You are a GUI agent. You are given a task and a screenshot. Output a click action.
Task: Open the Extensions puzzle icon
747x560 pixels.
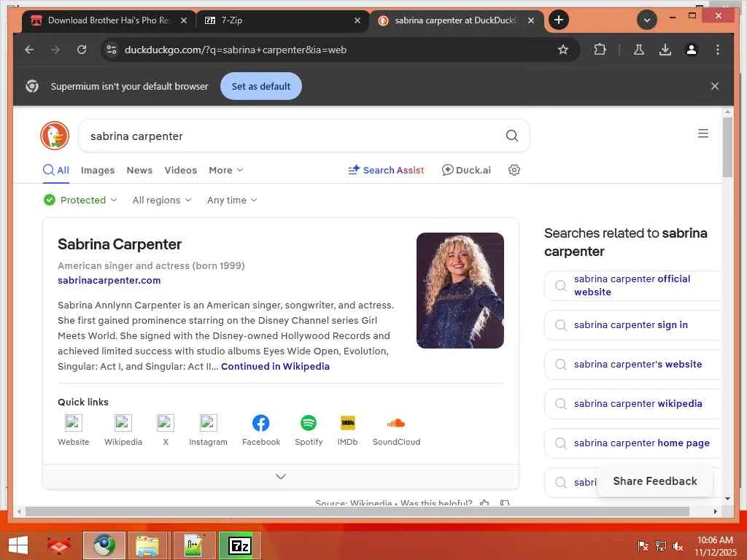600,50
